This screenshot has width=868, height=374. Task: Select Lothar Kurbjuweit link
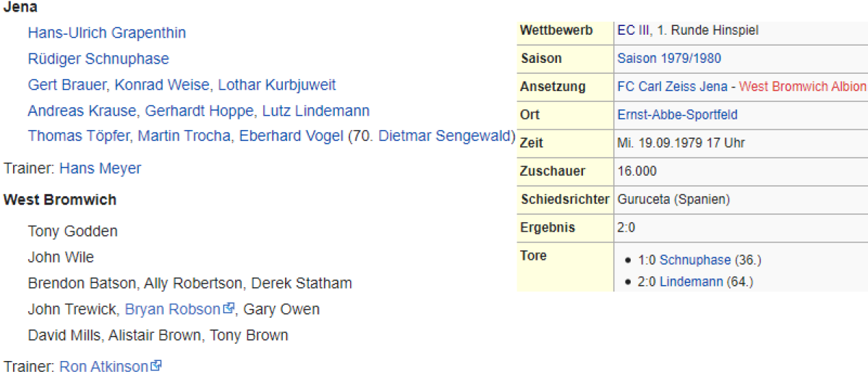point(277,85)
